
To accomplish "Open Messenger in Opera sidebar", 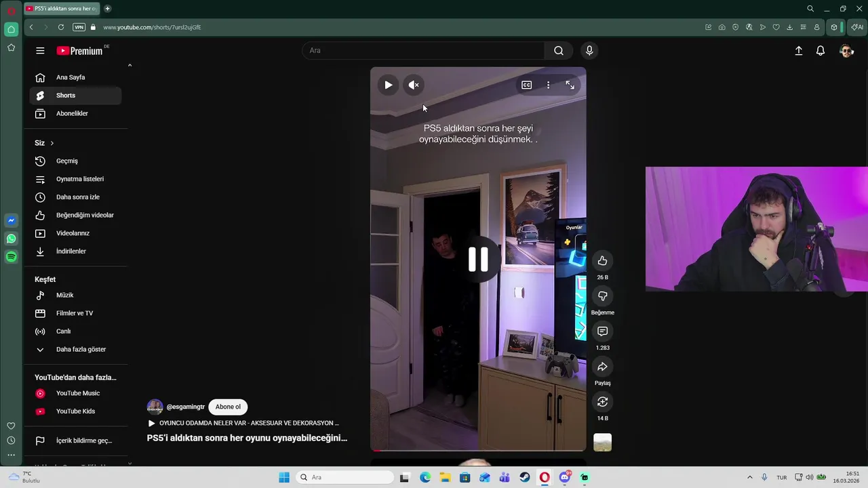I will 11,220.
